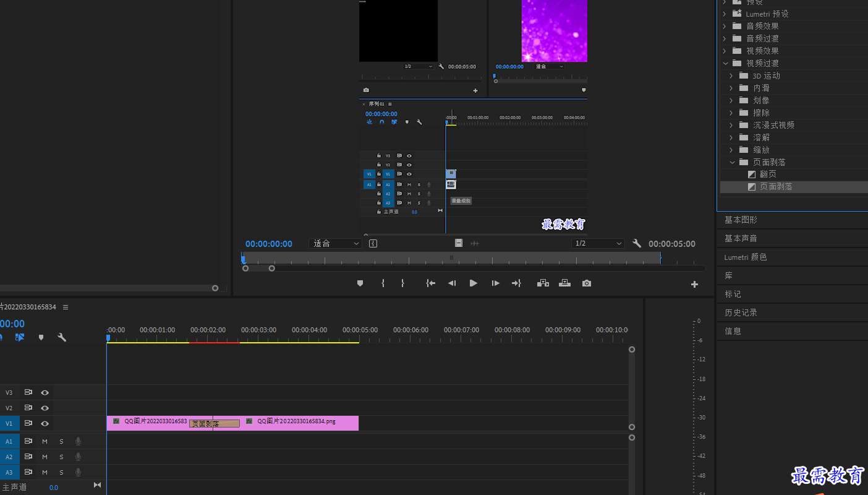Click the master track go-to-end icon

97,485
